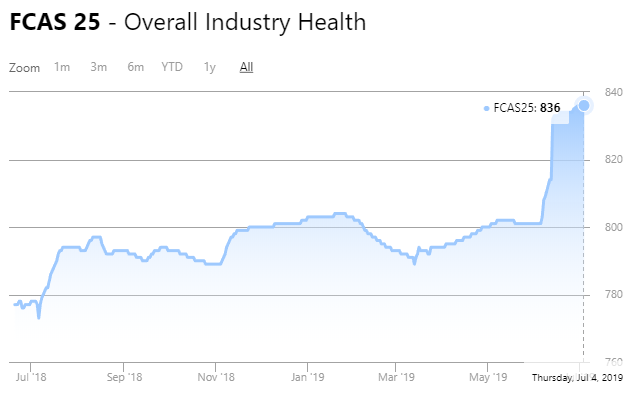Click the blue series dot in tooltip
This screenshot has height=410, width=633.
click(487, 108)
